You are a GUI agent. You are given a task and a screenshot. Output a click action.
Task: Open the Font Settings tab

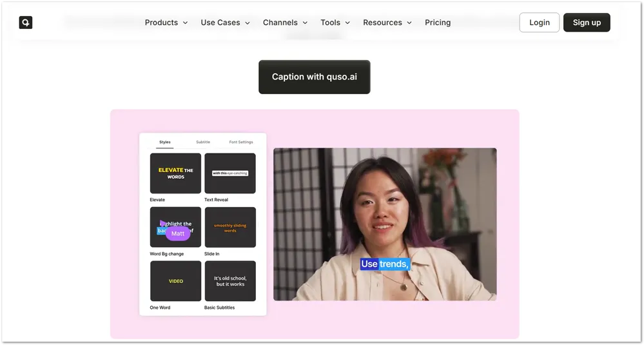click(241, 142)
